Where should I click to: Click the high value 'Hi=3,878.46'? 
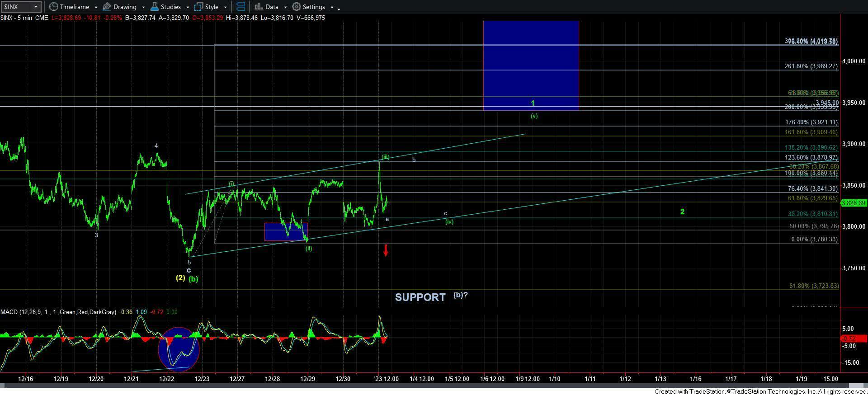click(242, 18)
